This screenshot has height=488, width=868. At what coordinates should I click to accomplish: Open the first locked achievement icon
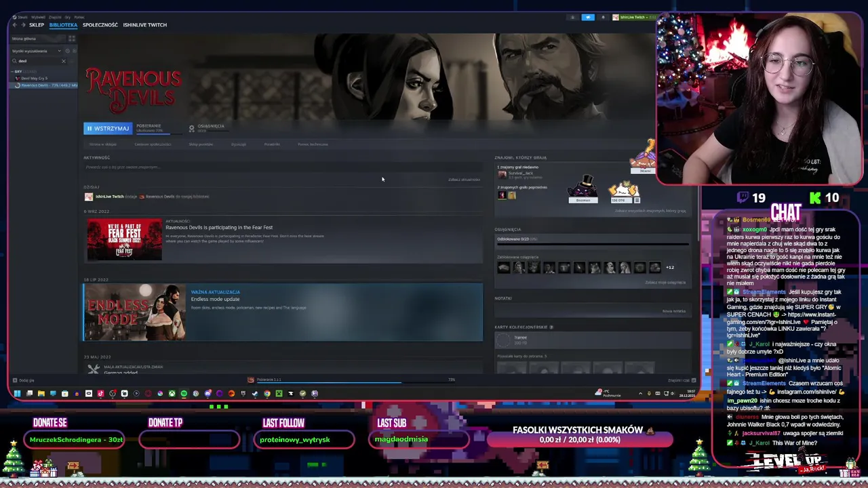tap(504, 268)
